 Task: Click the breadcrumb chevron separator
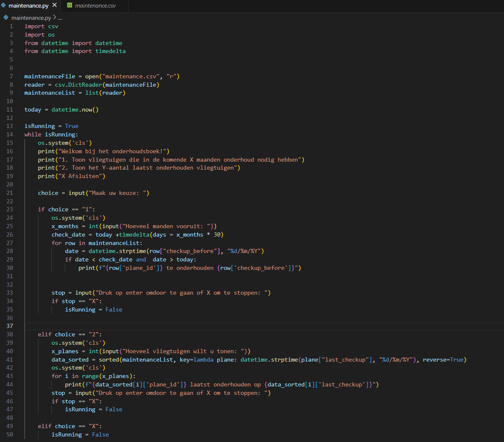pos(54,17)
